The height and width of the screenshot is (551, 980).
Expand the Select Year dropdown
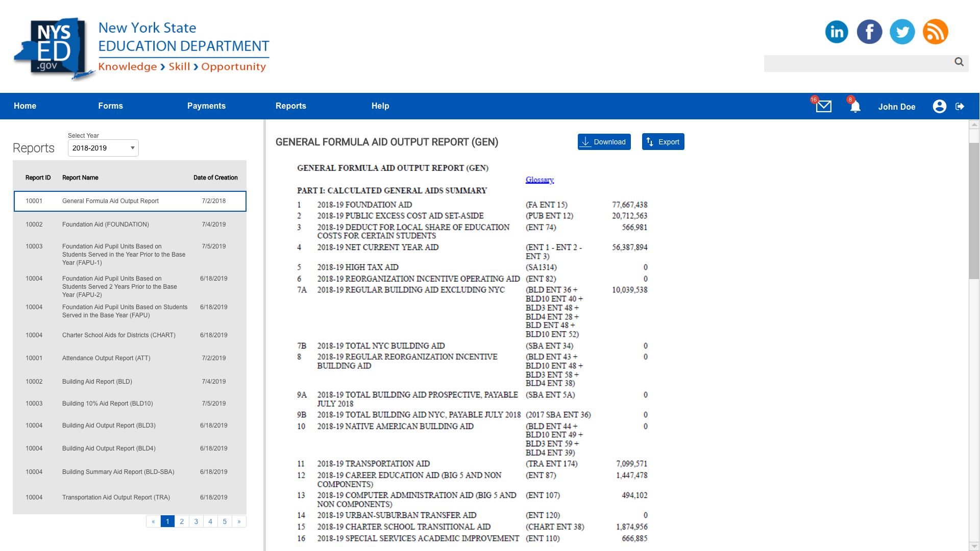click(x=103, y=148)
